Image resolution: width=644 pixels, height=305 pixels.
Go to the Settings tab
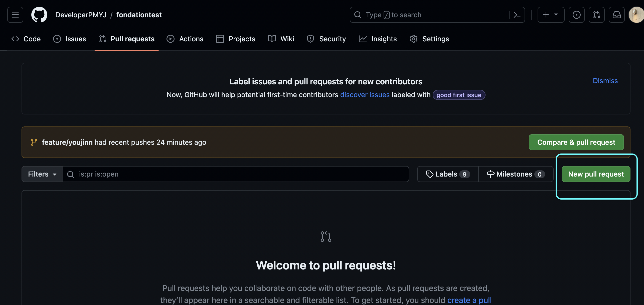click(429, 39)
